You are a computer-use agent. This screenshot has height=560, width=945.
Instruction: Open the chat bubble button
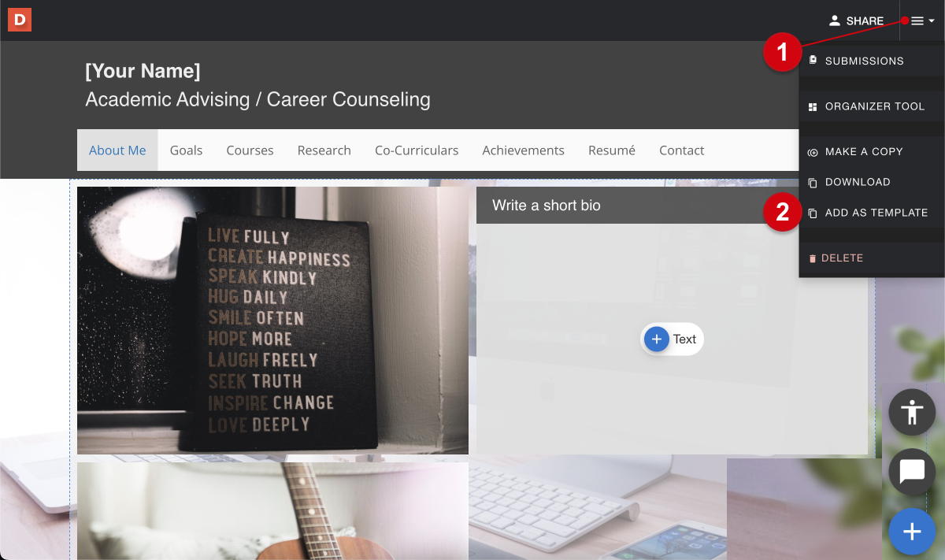tap(912, 472)
